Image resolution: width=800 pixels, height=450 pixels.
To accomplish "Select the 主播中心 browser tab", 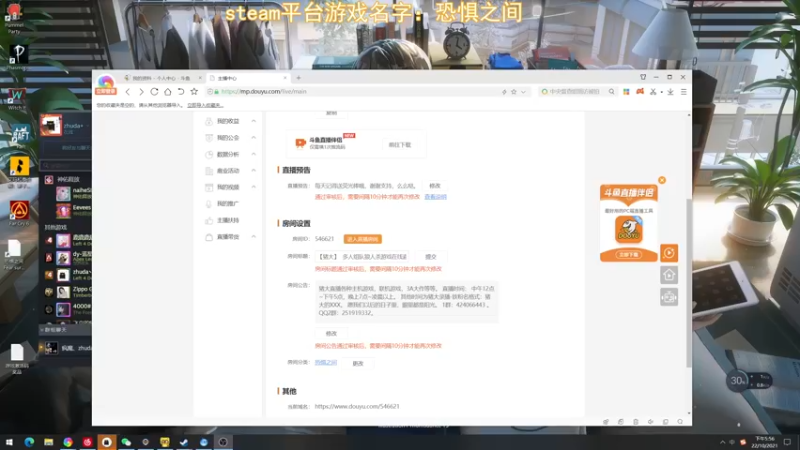I will (245, 78).
